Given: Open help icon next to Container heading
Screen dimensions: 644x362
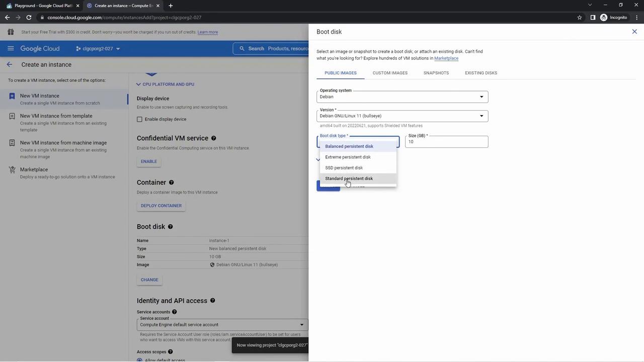Looking at the screenshot, I should click(x=171, y=183).
